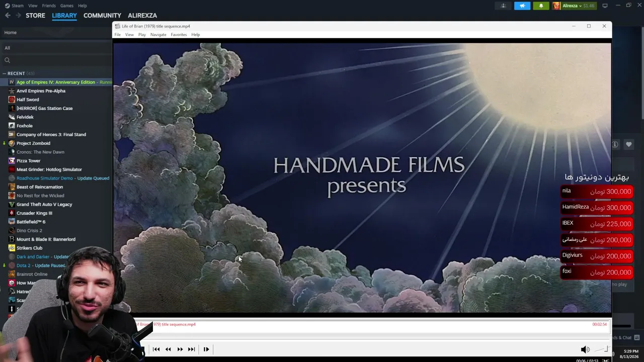
Task: Click the Half Sword game icon
Action: click(12, 100)
